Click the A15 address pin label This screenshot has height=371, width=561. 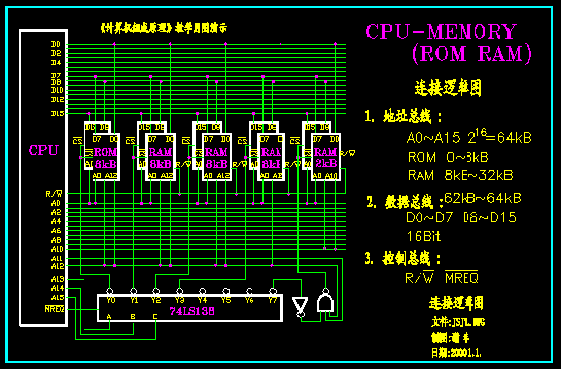click(x=57, y=297)
